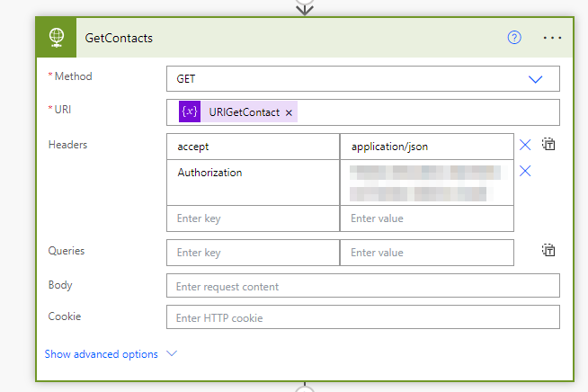Remove the URIGetContact token from URI

coord(289,112)
